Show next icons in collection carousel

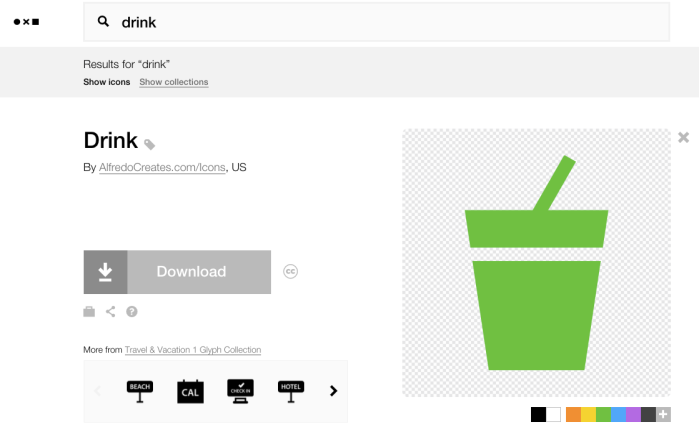point(334,391)
